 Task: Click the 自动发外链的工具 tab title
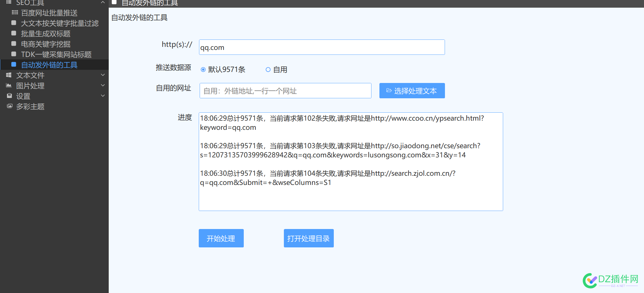(x=150, y=3)
